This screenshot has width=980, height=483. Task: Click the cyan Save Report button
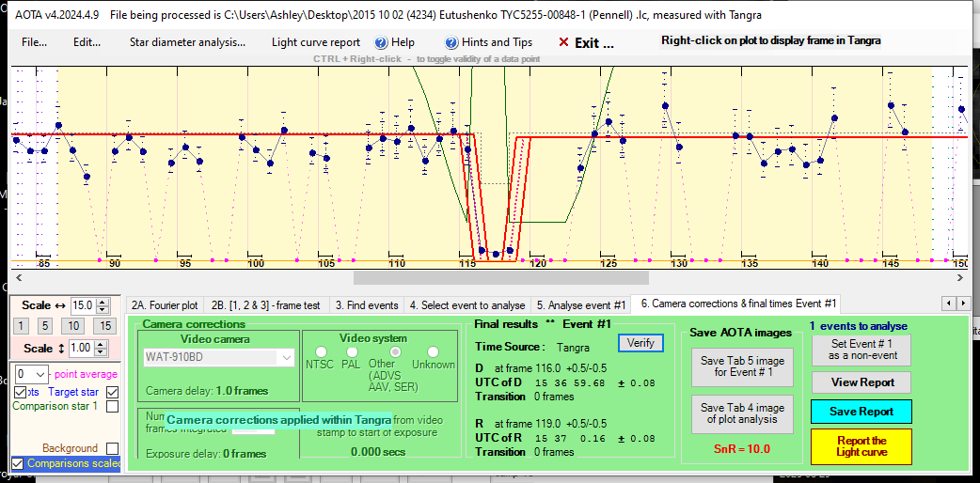[x=861, y=412]
